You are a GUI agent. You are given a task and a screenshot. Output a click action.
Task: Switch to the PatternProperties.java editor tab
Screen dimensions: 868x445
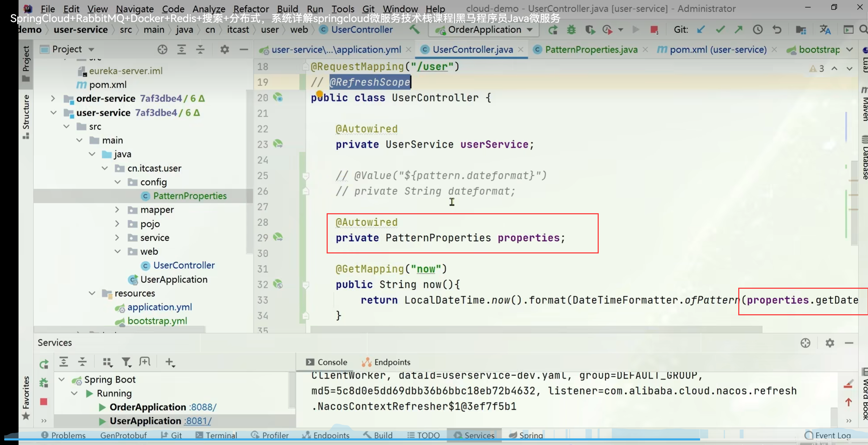(591, 50)
